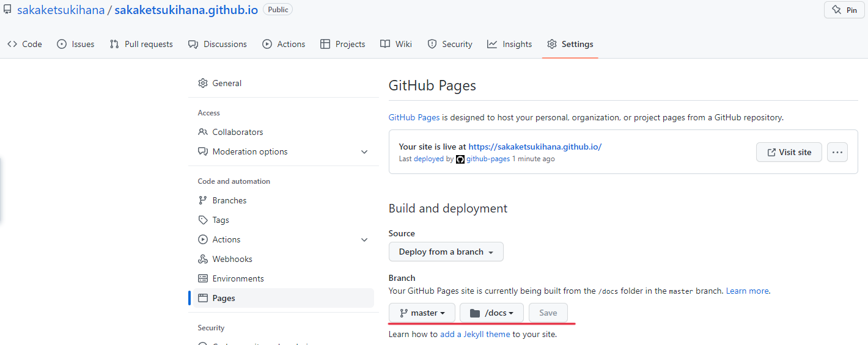View the Insights tab
The height and width of the screenshot is (345, 868).
pyautogui.click(x=510, y=44)
